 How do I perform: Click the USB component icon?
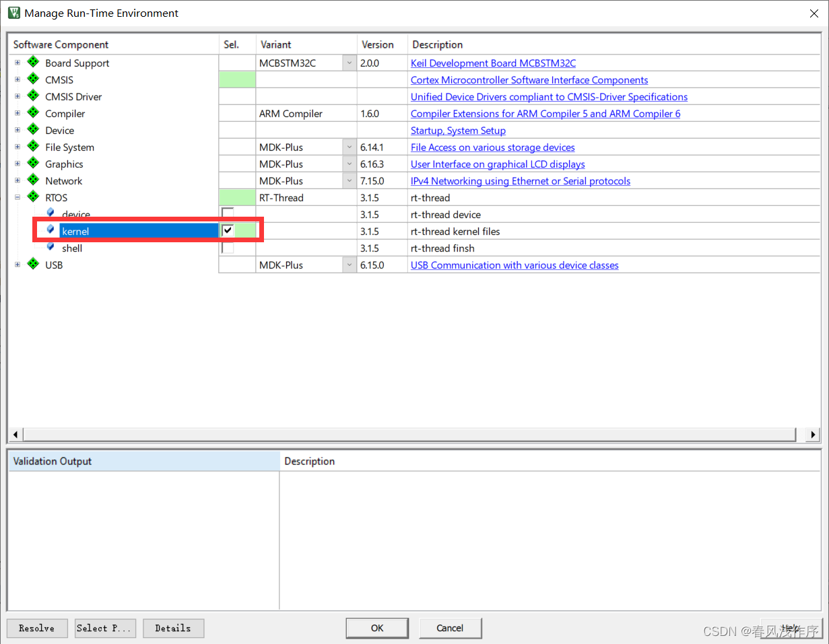pyautogui.click(x=33, y=264)
